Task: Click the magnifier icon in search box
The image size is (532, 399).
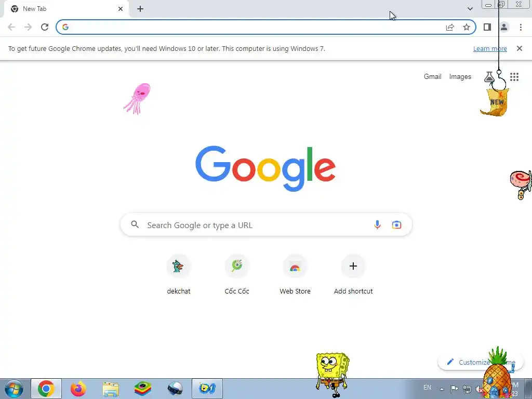Action: pyautogui.click(x=135, y=224)
